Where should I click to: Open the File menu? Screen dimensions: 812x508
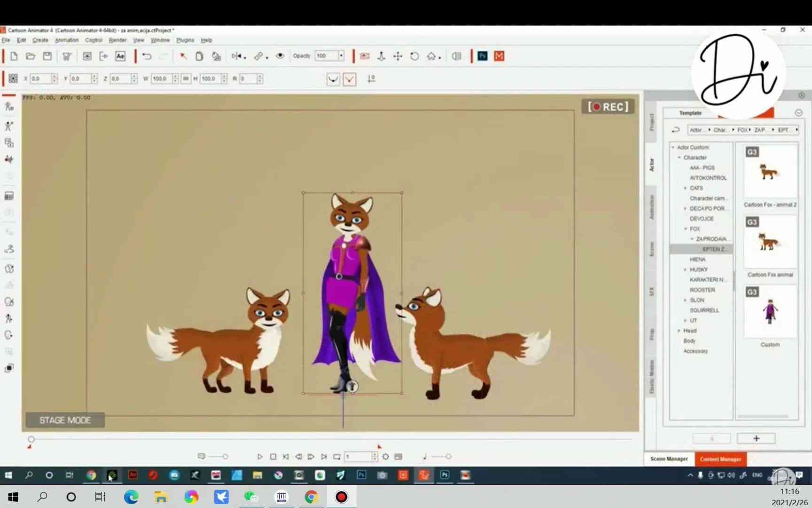(x=6, y=40)
